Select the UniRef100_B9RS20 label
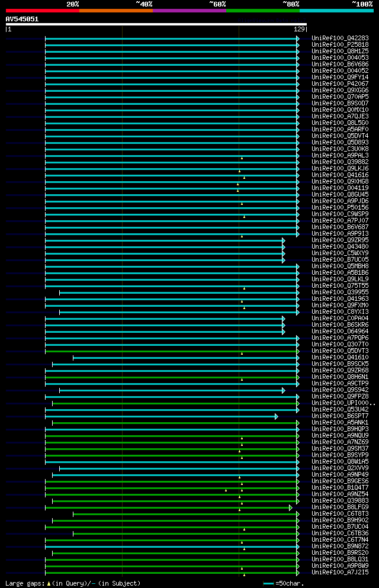The height and width of the screenshot is (588, 379). (340, 552)
